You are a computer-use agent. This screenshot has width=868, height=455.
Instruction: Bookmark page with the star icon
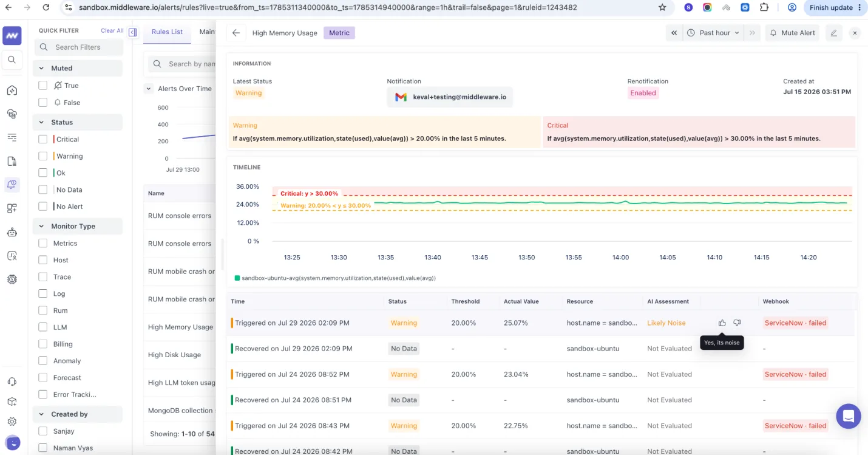pos(662,8)
